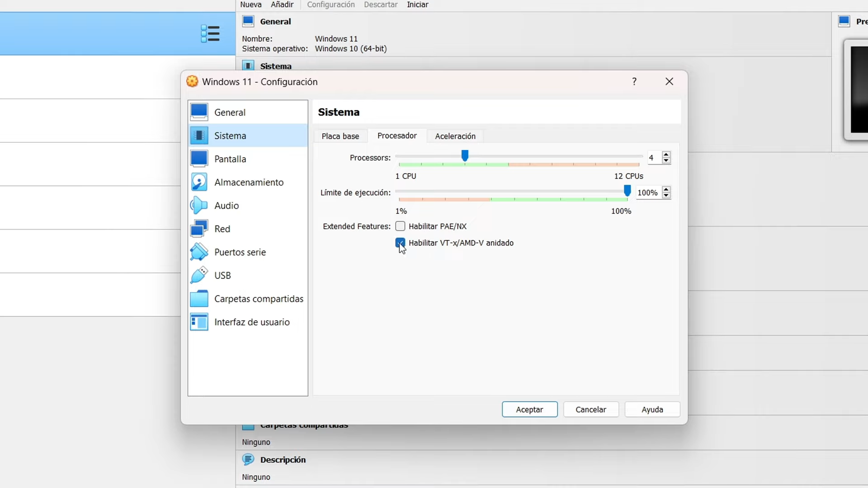The width and height of the screenshot is (868, 488).
Task: Open the Carpetas compartidas settings icon
Action: (x=199, y=298)
